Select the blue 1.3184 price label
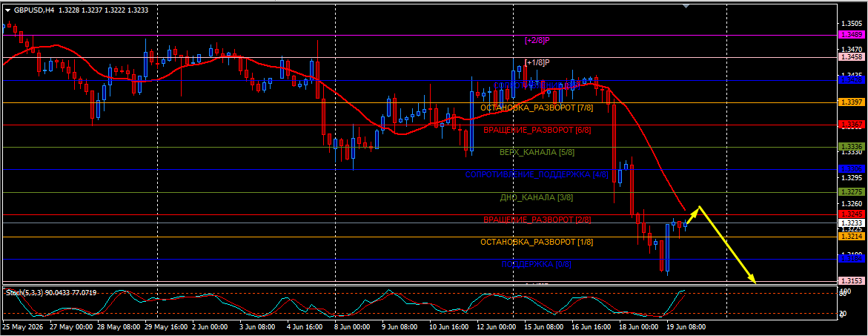Screen dimensions: 868x336 [x=850, y=259]
